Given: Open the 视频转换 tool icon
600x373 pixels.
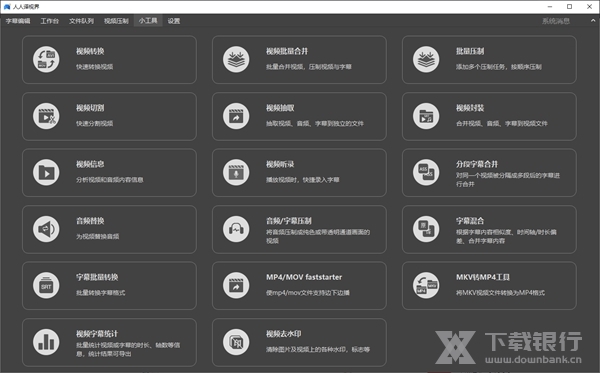Looking at the screenshot, I should coord(46,60).
